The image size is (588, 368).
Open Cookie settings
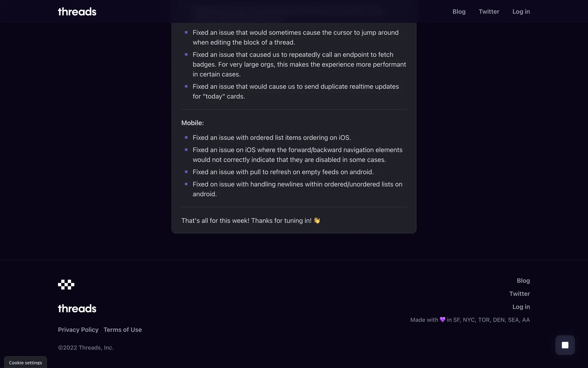(x=25, y=362)
